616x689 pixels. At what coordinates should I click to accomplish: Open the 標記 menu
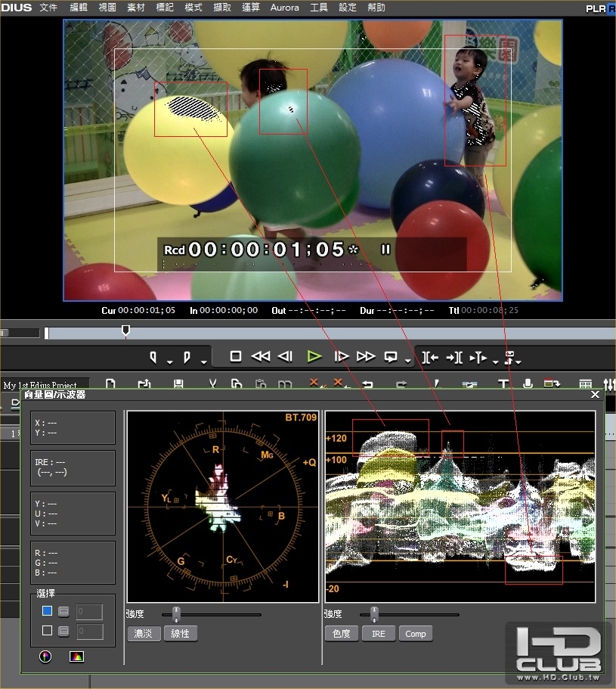[x=165, y=8]
